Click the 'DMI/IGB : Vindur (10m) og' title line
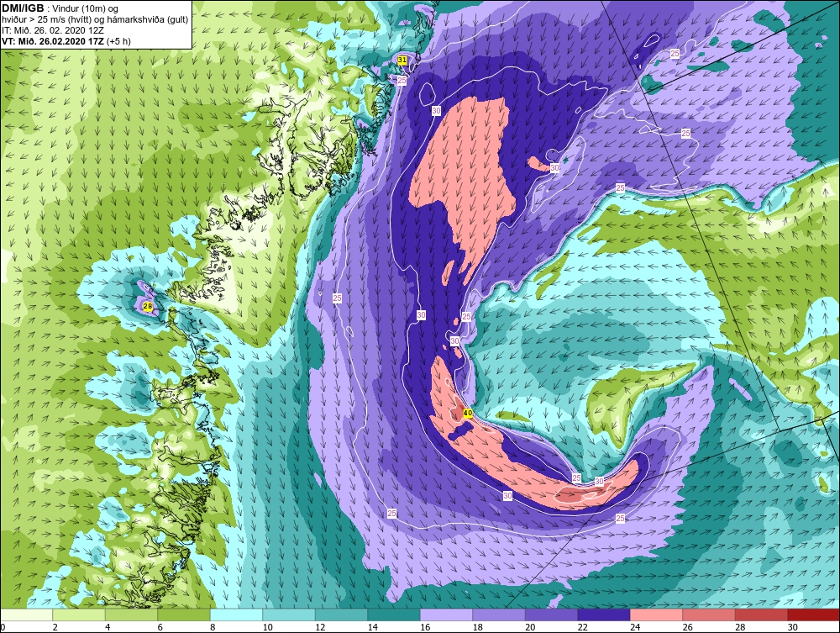This screenshot has width=840, height=633. tap(60, 8)
